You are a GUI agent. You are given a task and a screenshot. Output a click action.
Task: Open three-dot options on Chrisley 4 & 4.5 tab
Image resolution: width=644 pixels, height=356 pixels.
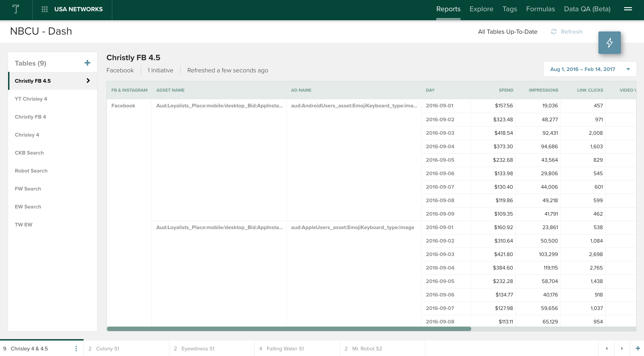point(76,349)
